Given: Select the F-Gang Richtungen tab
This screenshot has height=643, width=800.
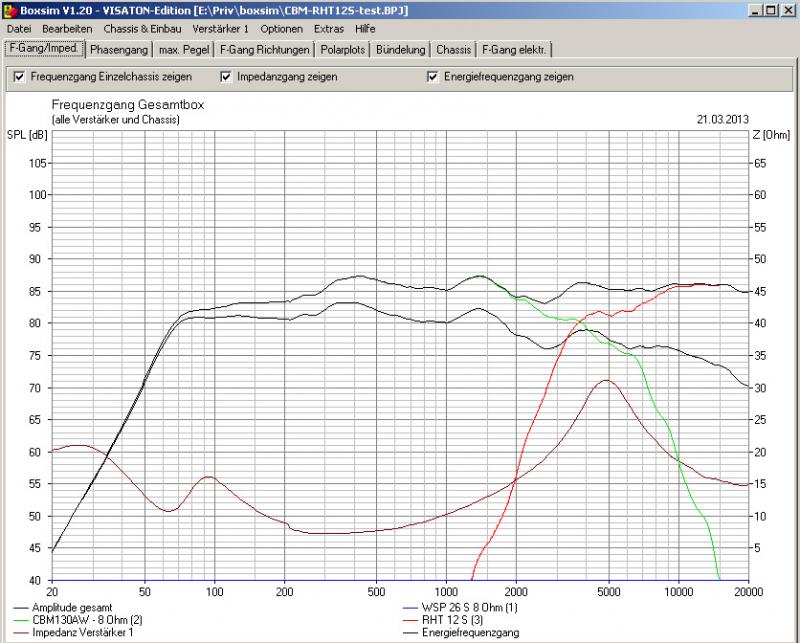Looking at the screenshot, I should 265,49.
